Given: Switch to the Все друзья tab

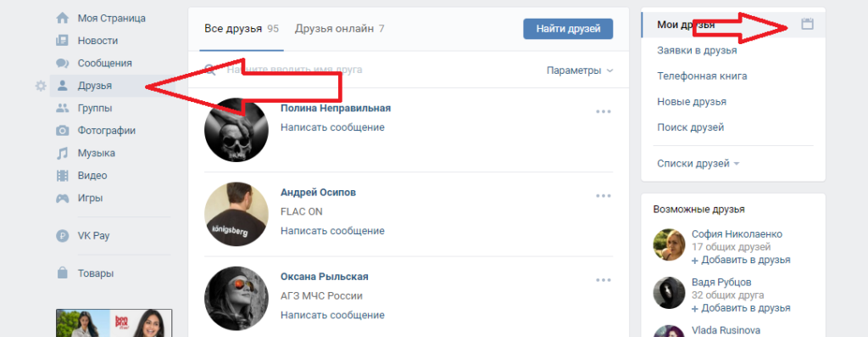Looking at the screenshot, I should pos(242,29).
